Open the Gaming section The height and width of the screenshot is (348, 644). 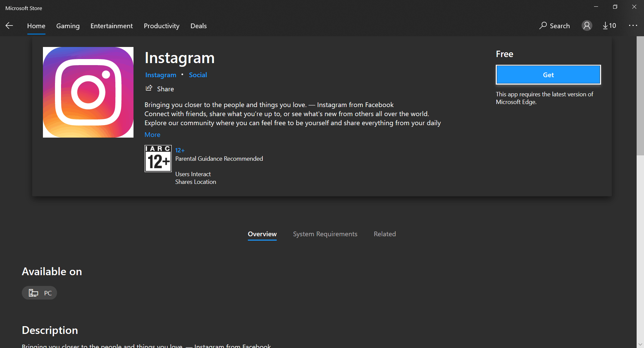(x=68, y=26)
